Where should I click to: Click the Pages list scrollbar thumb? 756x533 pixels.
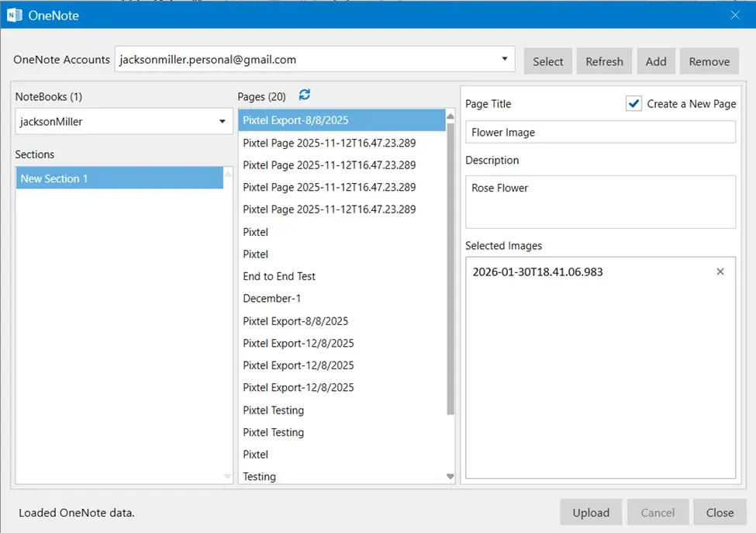(450, 268)
